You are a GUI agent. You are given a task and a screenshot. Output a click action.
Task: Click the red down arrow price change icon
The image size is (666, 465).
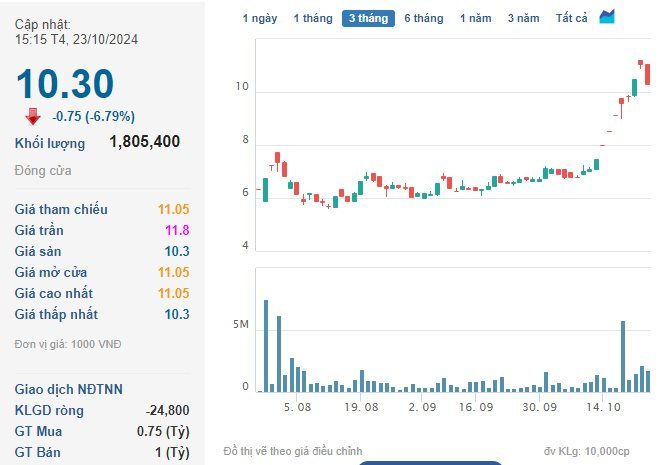pyautogui.click(x=33, y=116)
